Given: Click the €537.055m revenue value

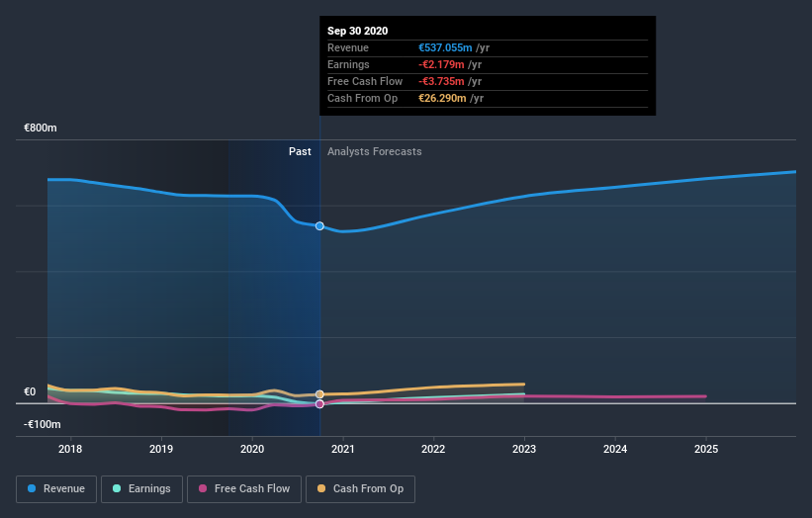Looking at the screenshot, I should coord(445,47).
